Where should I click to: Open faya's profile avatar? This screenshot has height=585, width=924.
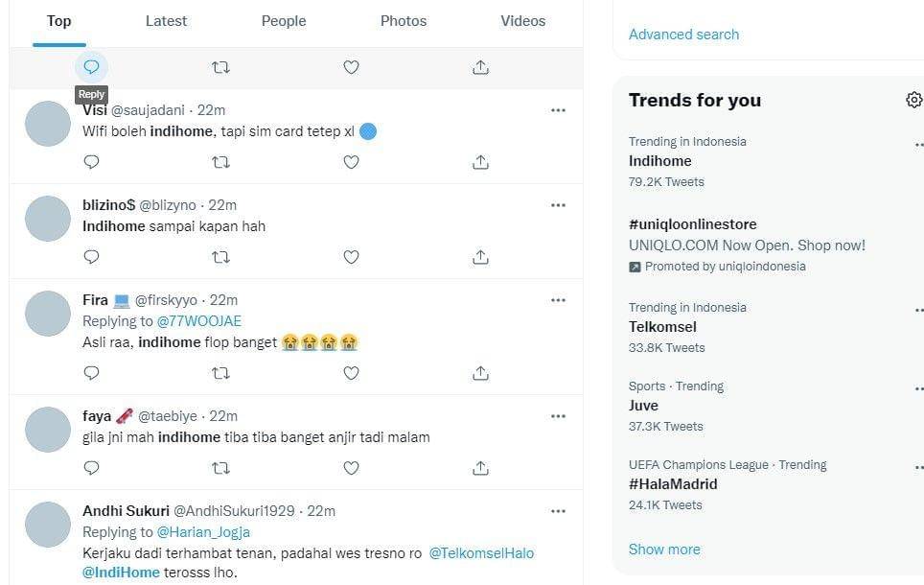tap(48, 430)
